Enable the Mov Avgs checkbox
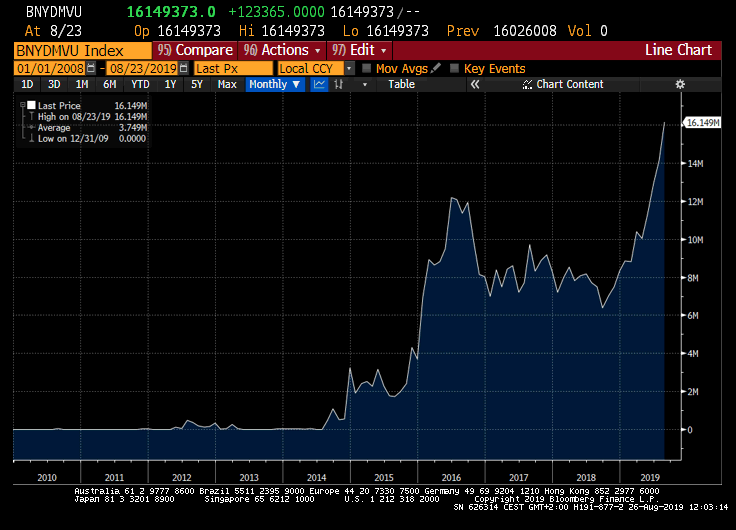 [366, 68]
